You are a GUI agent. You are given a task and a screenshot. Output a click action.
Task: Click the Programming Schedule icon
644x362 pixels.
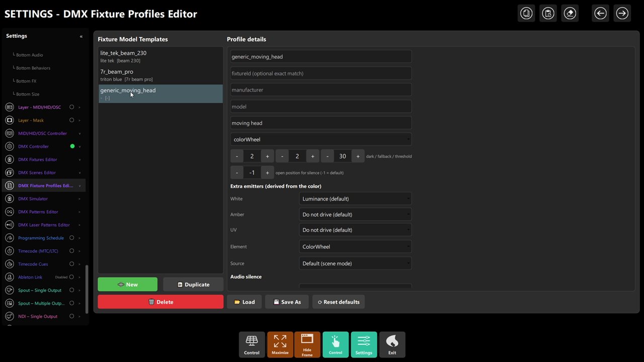[9, 238]
